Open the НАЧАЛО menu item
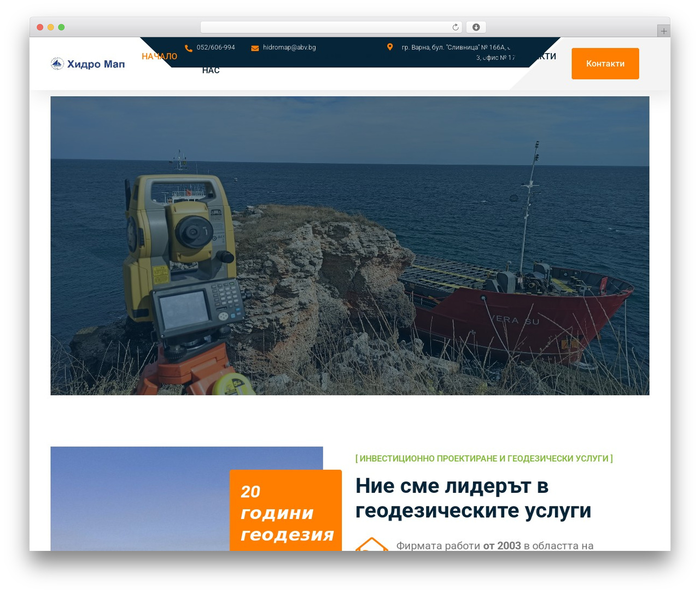The height and width of the screenshot is (593, 700). click(159, 56)
